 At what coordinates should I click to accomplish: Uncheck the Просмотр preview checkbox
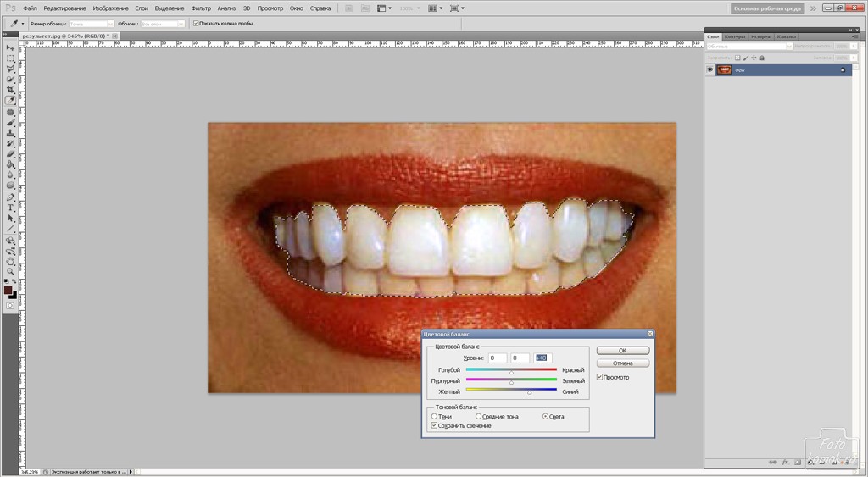tap(600, 377)
